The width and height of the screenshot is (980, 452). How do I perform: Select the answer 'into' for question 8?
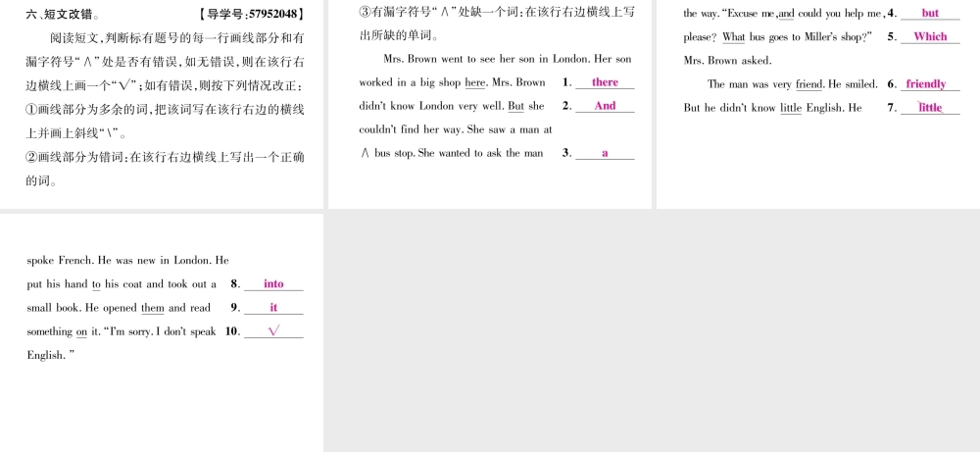[273, 283]
